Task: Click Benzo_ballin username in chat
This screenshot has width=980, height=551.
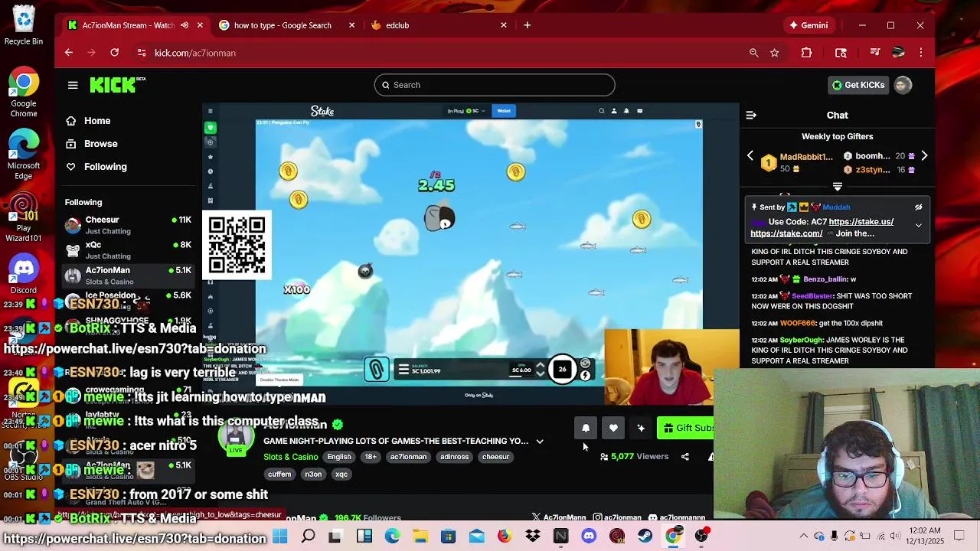Action: click(x=825, y=279)
